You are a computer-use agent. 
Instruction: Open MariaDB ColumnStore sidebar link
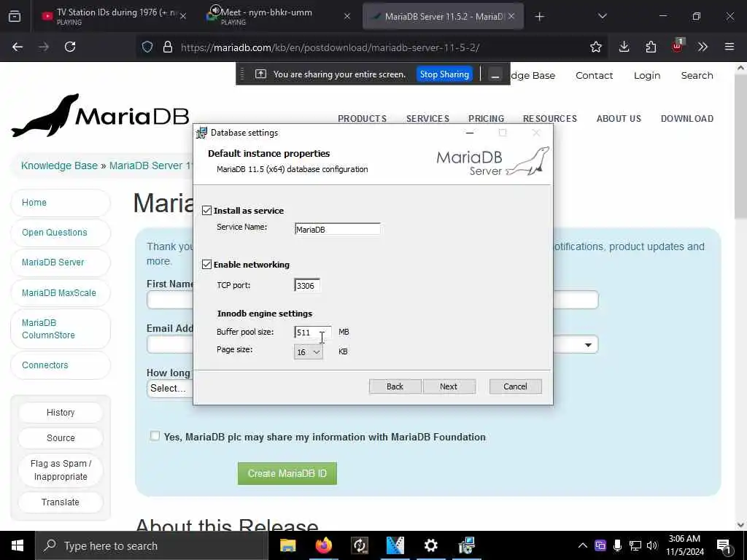click(x=61, y=329)
